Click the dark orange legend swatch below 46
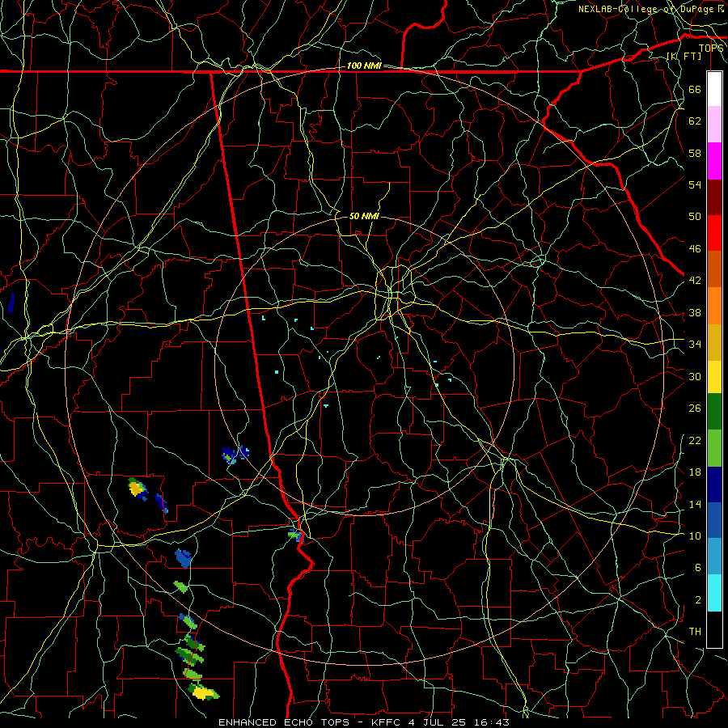The height and width of the screenshot is (728, 728). pyautogui.click(x=714, y=269)
